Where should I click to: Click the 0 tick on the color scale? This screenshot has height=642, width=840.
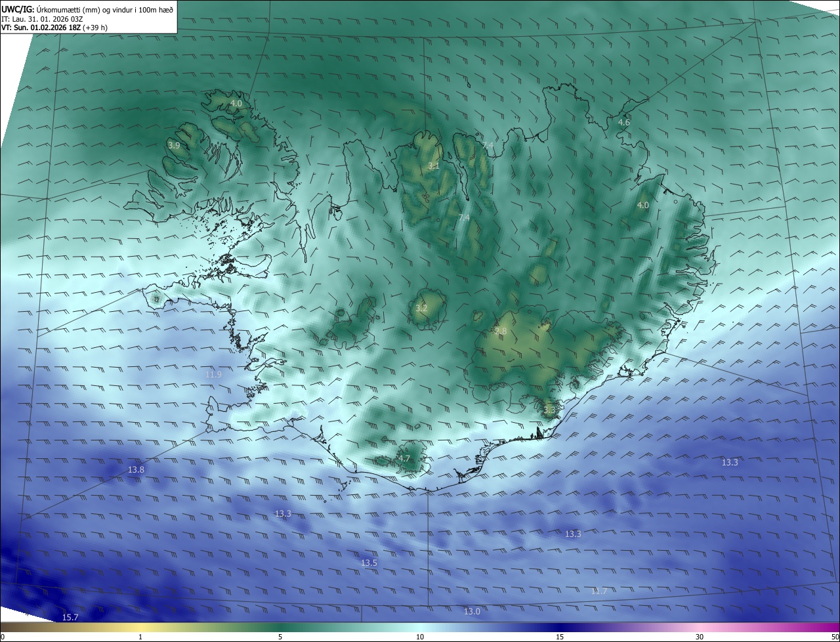[x=3, y=637]
